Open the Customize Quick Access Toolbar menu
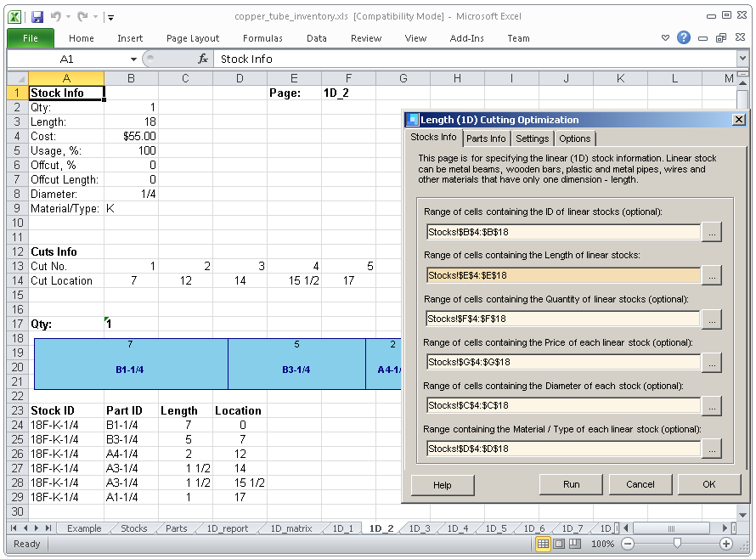Image resolution: width=756 pixels, height=559 pixels. (x=110, y=18)
